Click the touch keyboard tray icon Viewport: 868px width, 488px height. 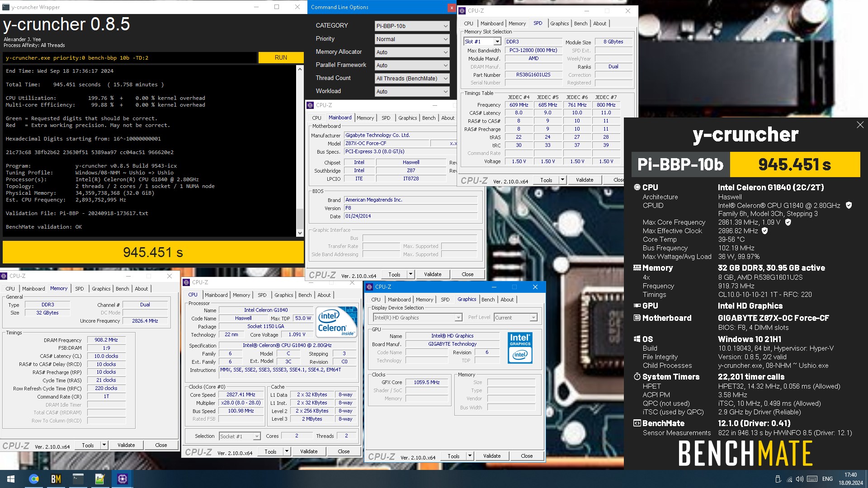pos(812,479)
